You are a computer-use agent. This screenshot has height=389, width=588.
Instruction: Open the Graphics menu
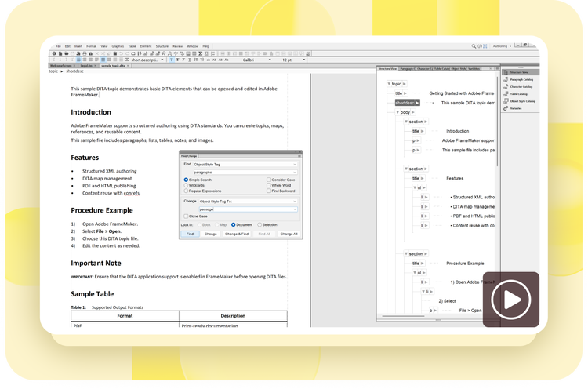click(x=118, y=46)
